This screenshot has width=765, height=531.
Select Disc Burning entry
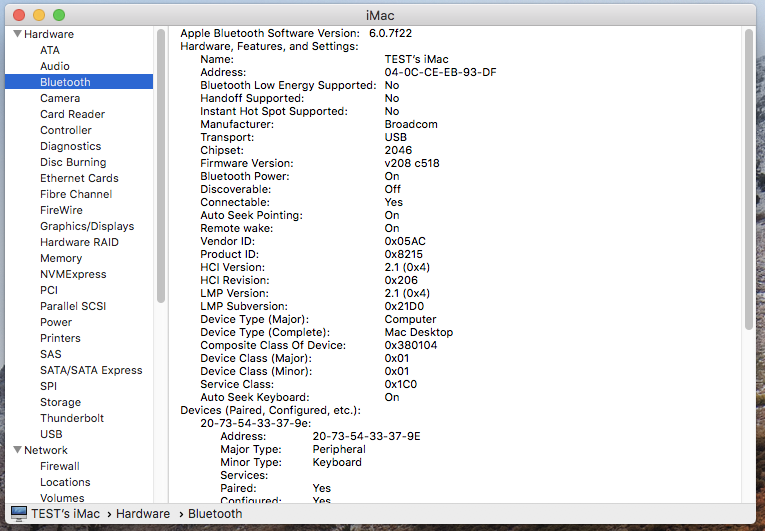[x=73, y=162]
